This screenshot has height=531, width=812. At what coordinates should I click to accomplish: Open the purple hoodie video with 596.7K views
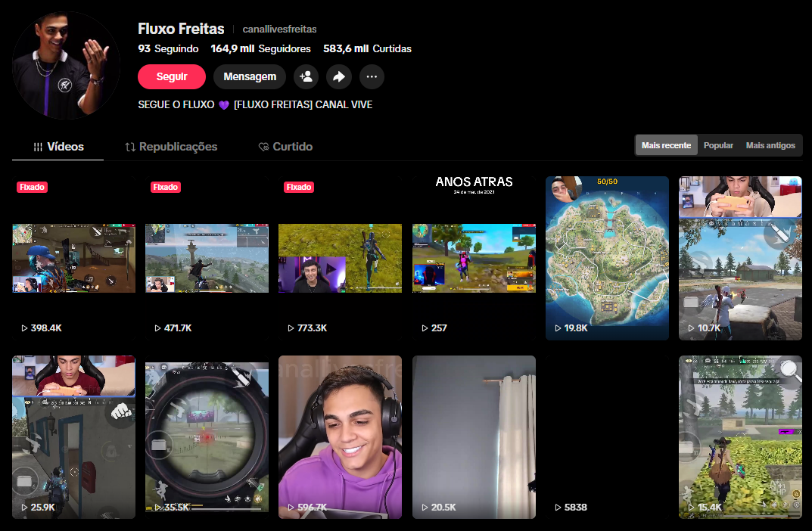[341, 437]
